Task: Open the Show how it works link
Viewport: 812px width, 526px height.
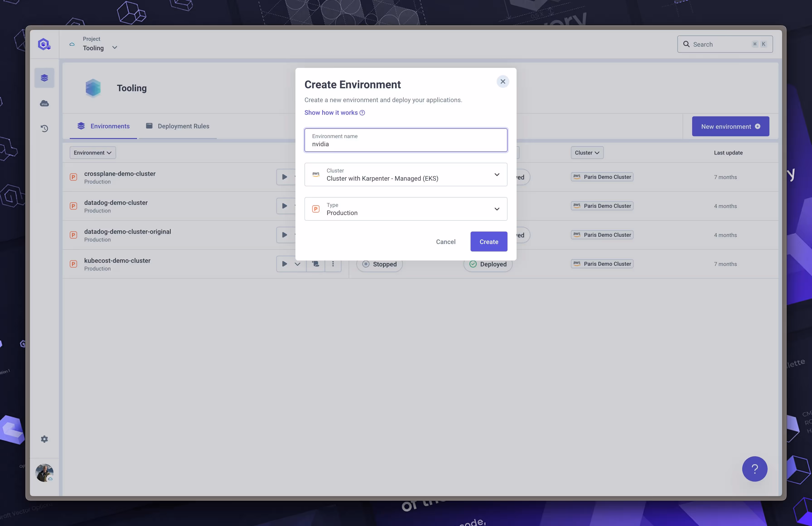Action: [331, 112]
